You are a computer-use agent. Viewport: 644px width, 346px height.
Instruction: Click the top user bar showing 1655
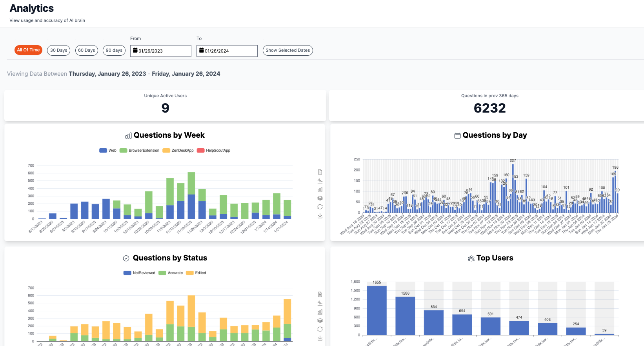377,310
